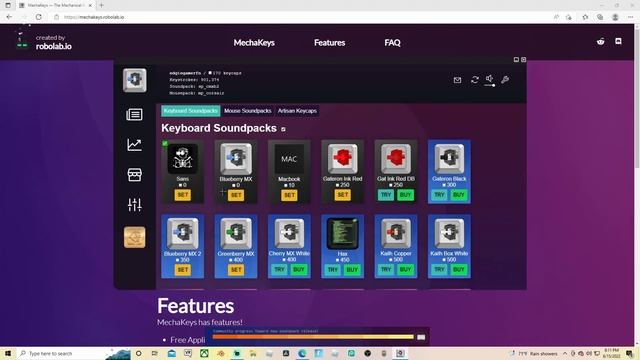Buy the Cherry MX White soundpack
The width and height of the screenshot is (640, 360).
(x=299, y=269)
